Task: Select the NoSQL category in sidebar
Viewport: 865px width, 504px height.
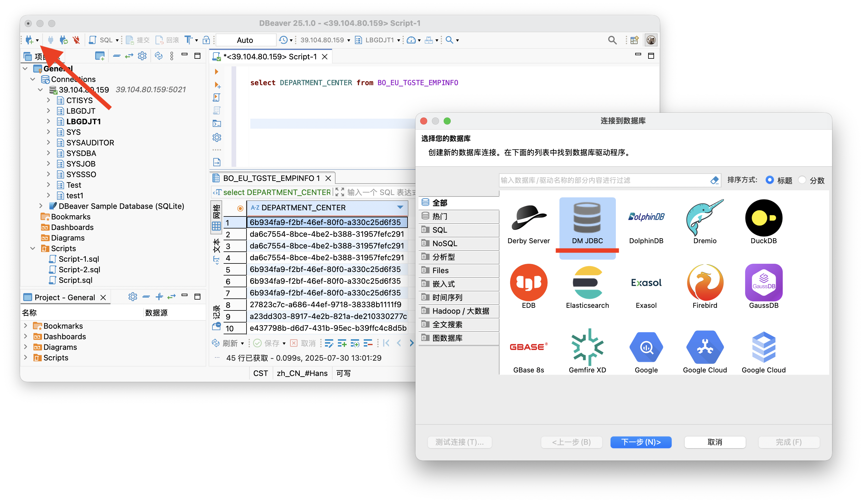Action: coord(444,243)
